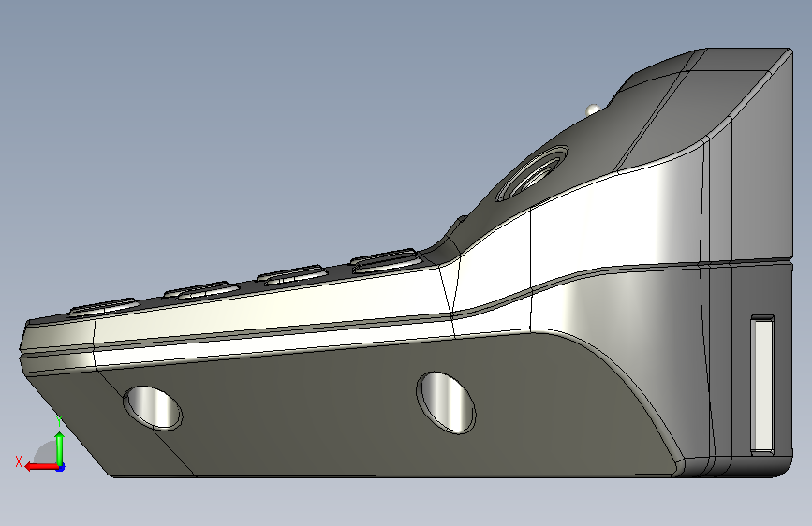This screenshot has width=812, height=526.
Task: Click the red X axis arrow of the triad
Action: (40, 467)
